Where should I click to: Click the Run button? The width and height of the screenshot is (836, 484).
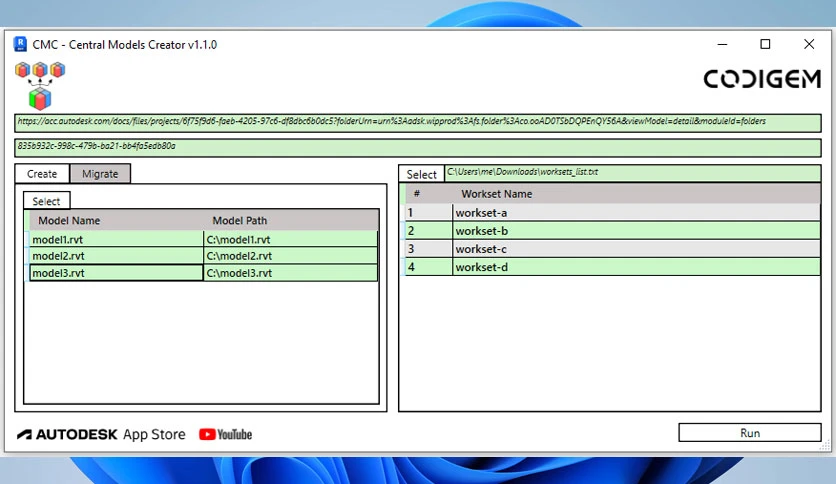750,433
